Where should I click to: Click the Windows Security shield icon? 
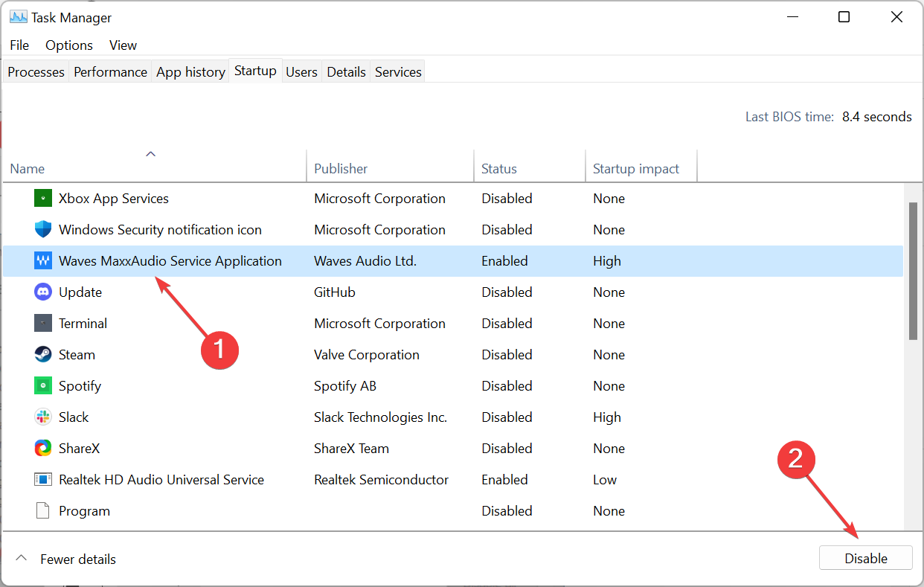(x=44, y=230)
